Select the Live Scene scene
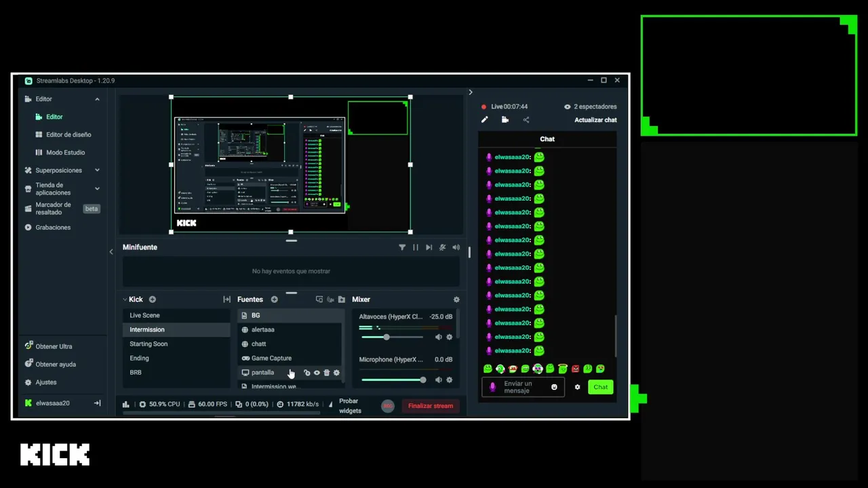 coord(176,315)
